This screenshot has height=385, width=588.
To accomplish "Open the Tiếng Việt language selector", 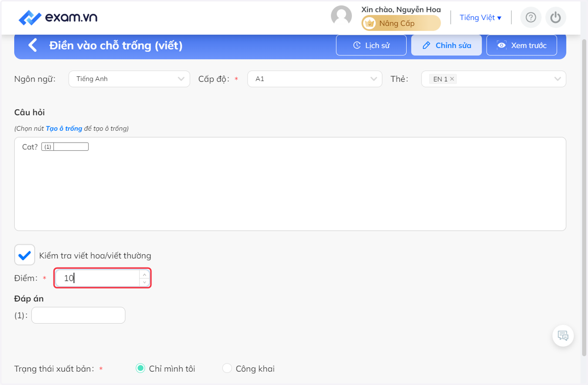I will point(480,18).
